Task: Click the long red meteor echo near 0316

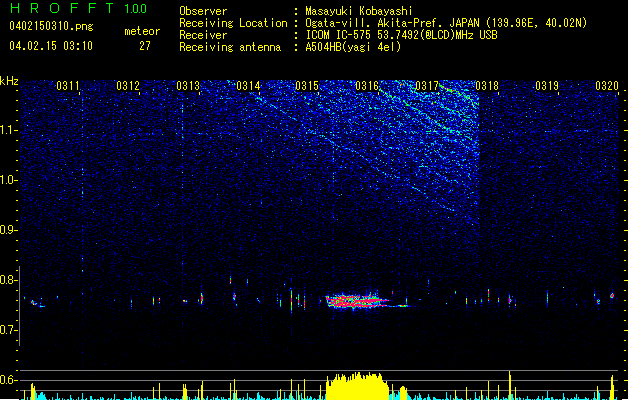Action: 357,301
